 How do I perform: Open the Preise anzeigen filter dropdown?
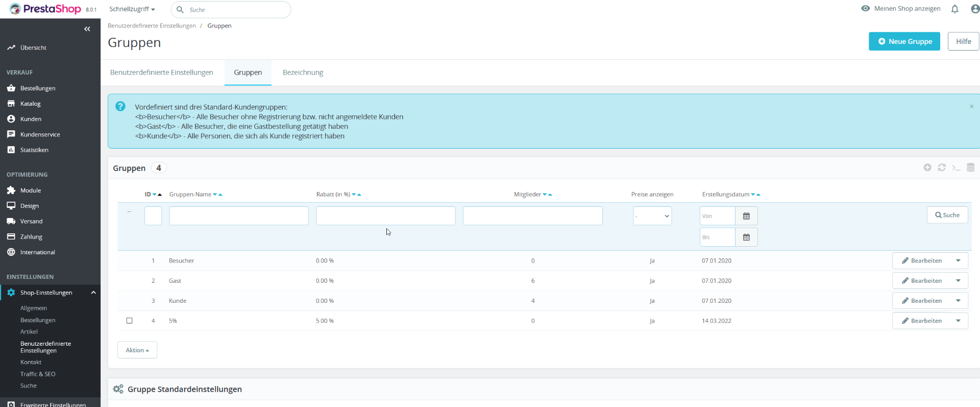(x=652, y=216)
